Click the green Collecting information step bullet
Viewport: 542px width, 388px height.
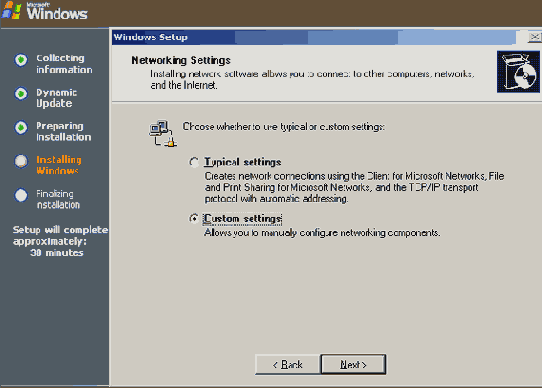pos(21,60)
